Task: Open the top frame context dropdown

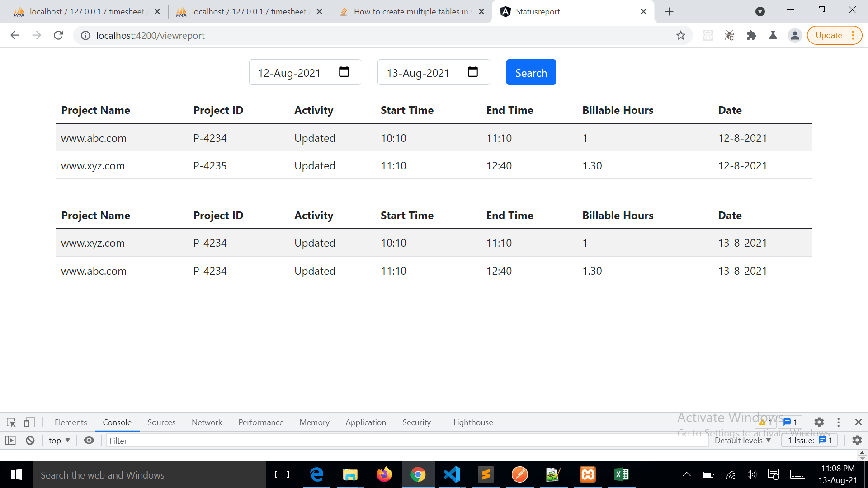Action: [x=58, y=440]
